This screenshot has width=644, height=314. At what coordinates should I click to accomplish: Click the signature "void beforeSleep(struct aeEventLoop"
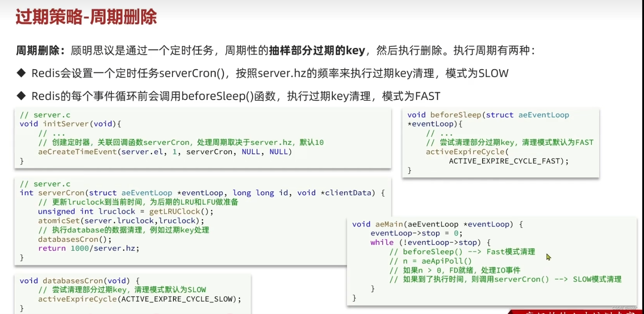click(488, 115)
